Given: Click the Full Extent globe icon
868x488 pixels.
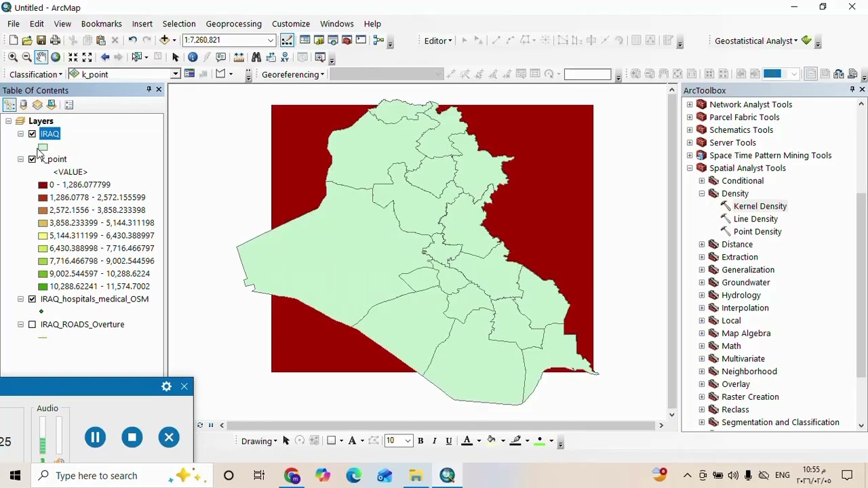Looking at the screenshot, I should [56, 58].
